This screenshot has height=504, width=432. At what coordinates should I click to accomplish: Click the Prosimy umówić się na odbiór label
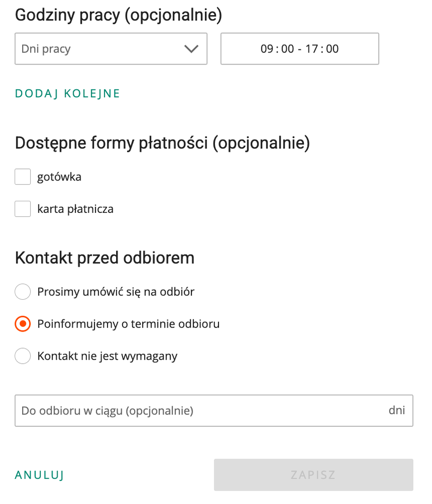click(116, 292)
